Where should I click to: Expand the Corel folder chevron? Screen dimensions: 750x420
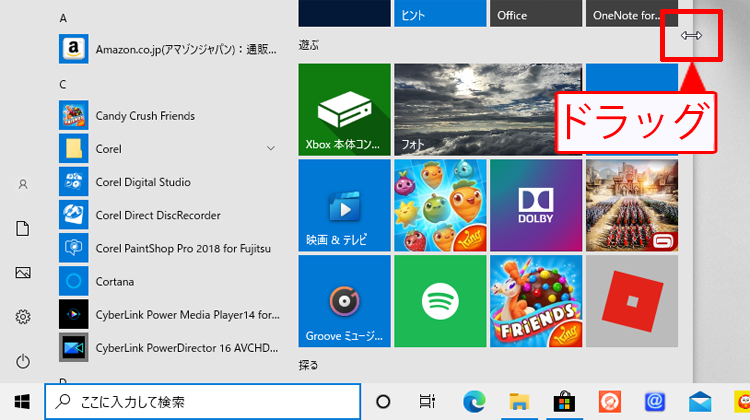[271, 149]
